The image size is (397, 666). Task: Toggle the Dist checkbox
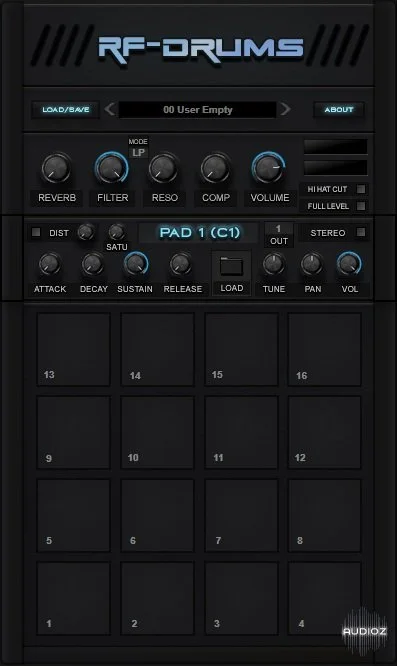coord(36,232)
